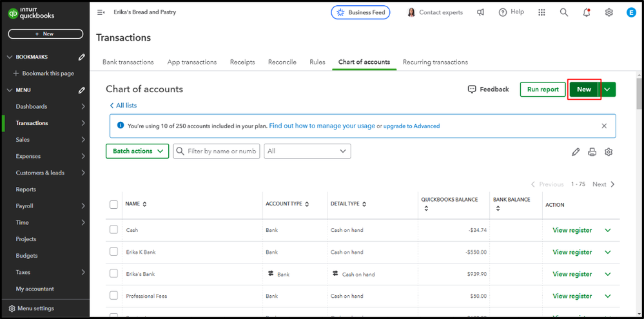Follow the upgrade to Advanced link

[x=411, y=126]
